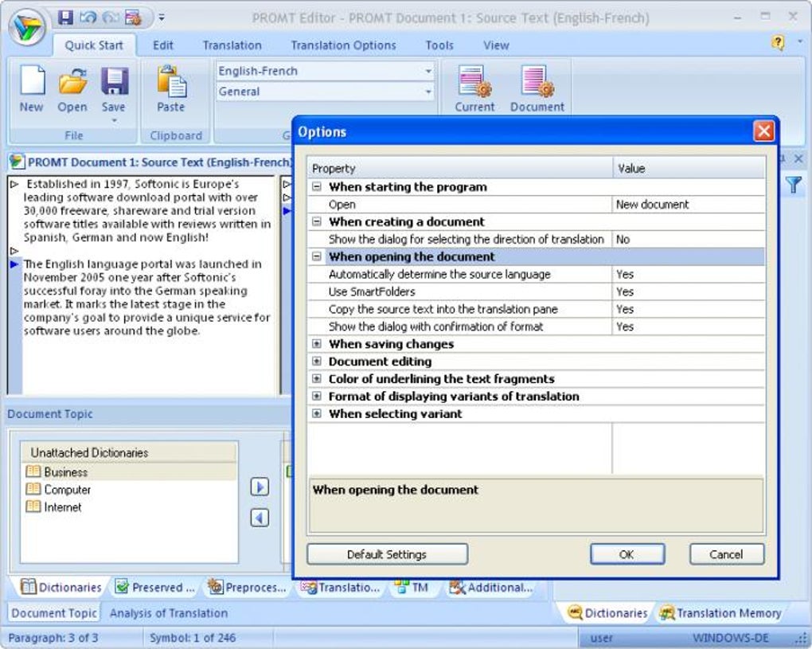Click the No value for direction dialog
Viewport: 812px width, 649px height.
689,240
